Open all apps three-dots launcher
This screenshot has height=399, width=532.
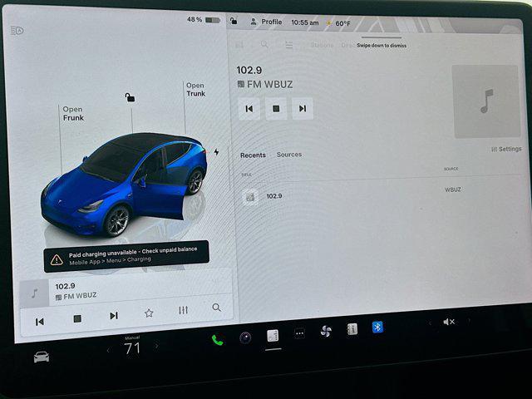(x=299, y=333)
